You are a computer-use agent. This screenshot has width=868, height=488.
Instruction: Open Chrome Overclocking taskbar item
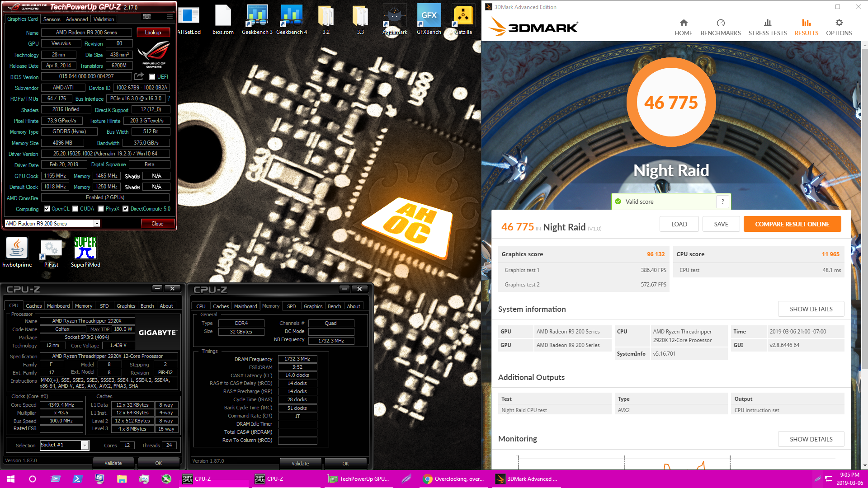click(x=453, y=479)
